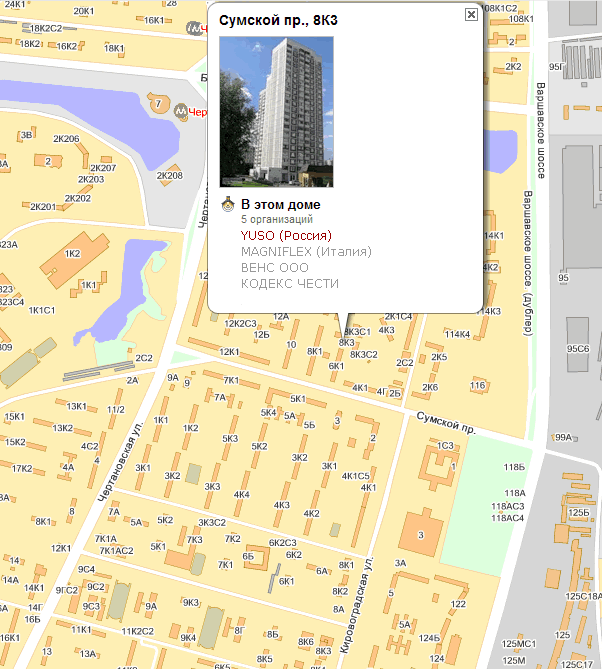Click building label 1К1С1
The height and width of the screenshot is (669, 602).
point(42,311)
